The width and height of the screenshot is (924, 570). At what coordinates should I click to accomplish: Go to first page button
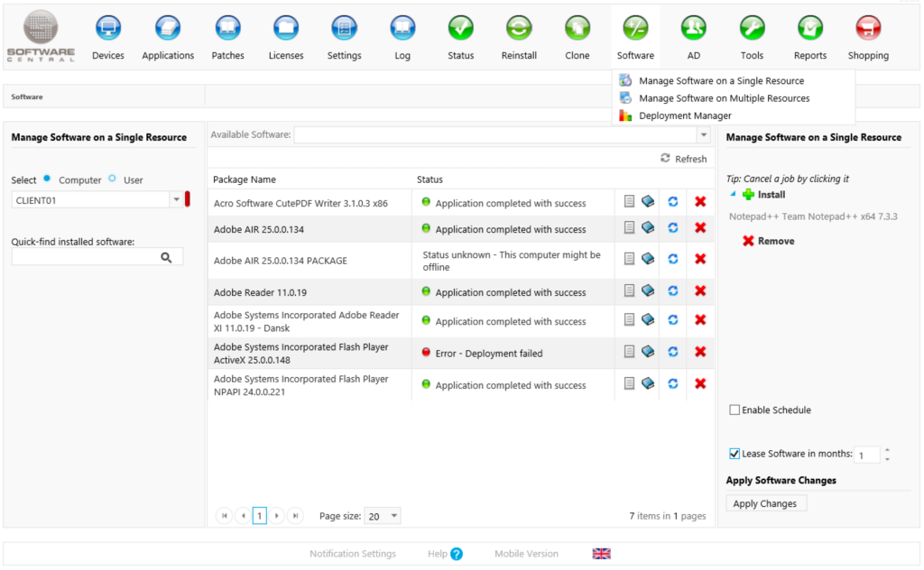pos(224,516)
